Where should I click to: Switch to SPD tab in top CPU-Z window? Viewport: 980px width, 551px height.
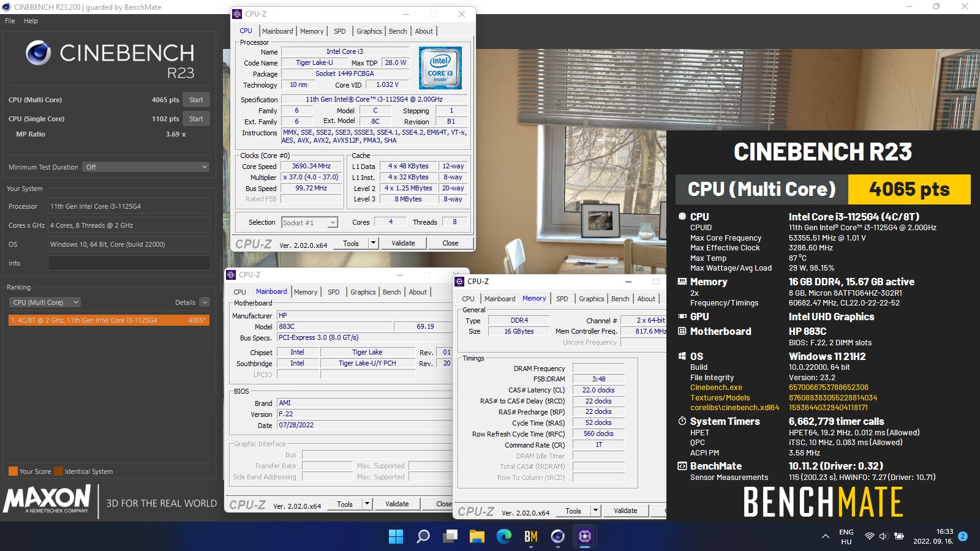point(340,31)
